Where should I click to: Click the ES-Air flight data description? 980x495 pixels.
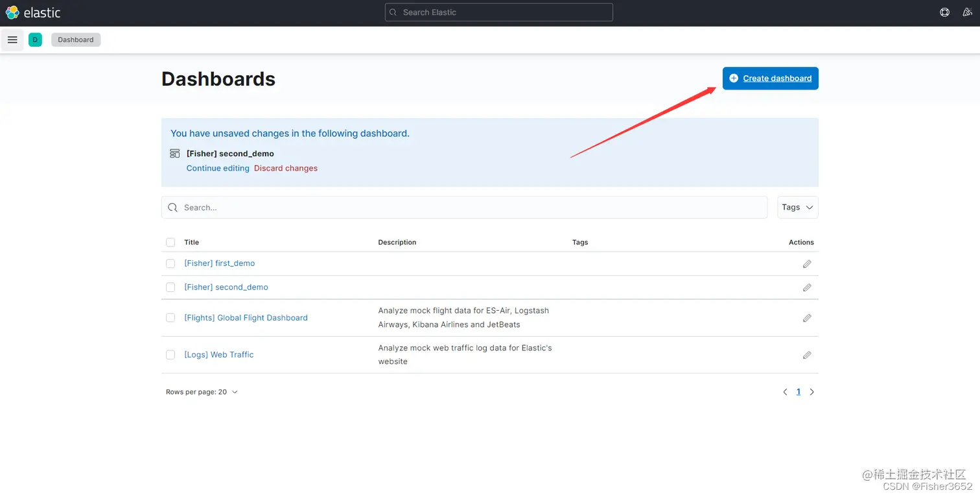[463, 318]
